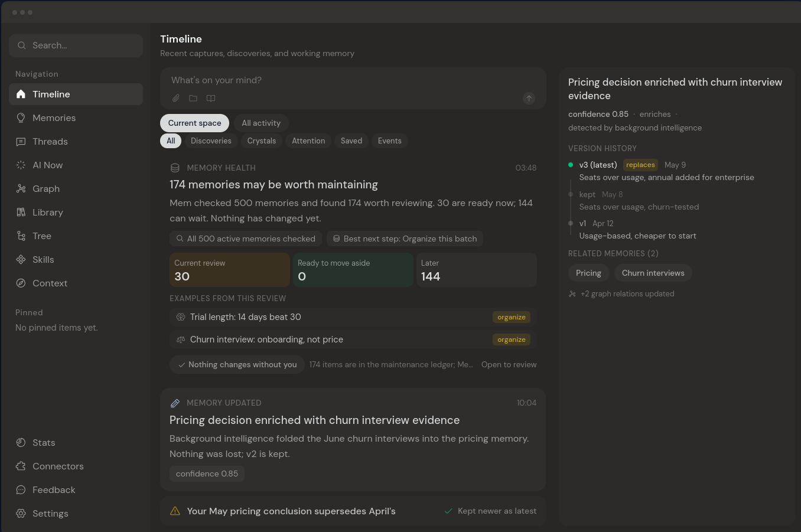801x532 pixels.
Task: Switch to All activity scope
Action: 261,123
